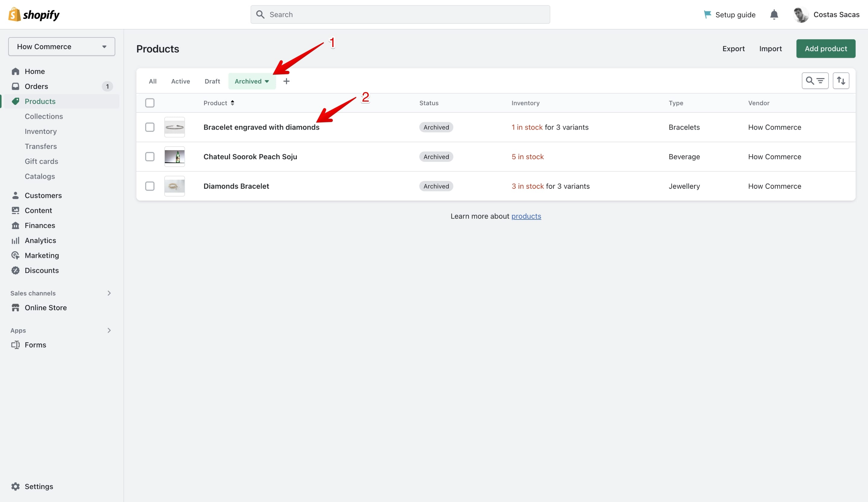Screen dimensions: 868x502
Task: Click the Finances bank icon
Action: coord(15,225)
